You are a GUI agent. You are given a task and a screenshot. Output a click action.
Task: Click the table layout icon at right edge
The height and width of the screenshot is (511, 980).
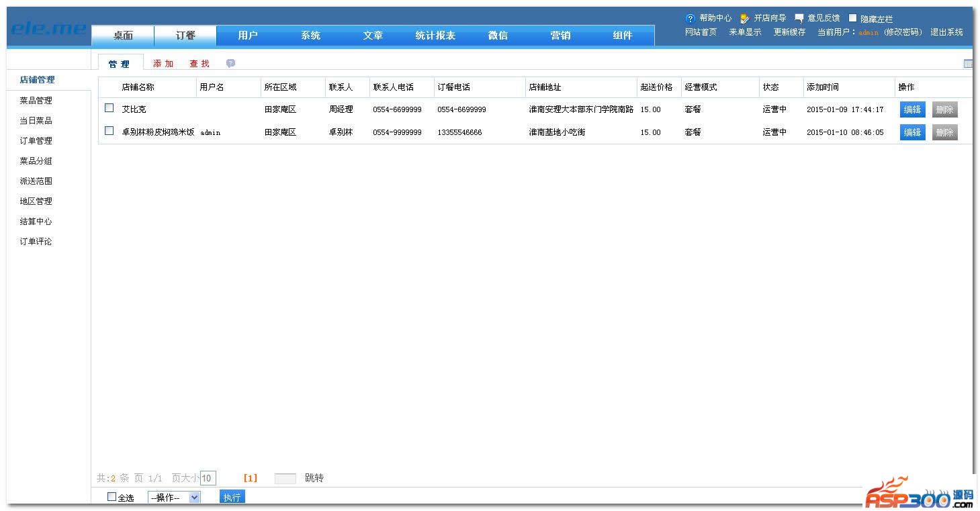pos(968,64)
